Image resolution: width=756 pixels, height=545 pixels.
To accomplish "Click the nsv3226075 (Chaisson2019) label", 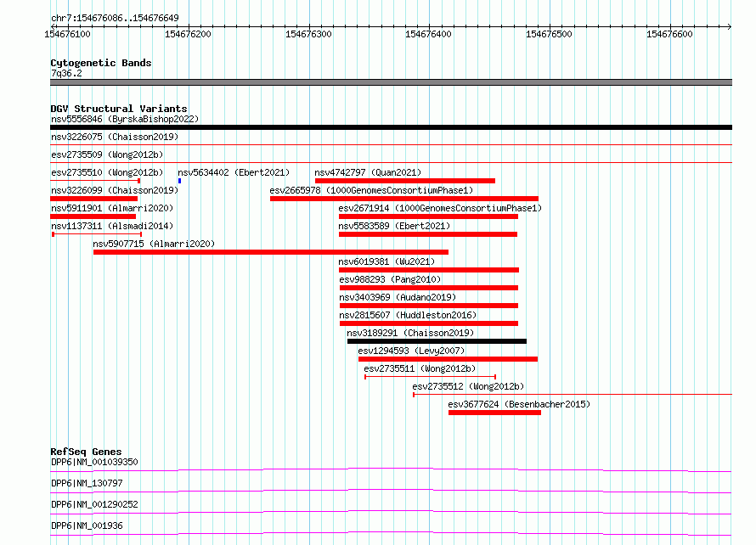I will click(x=115, y=137).
